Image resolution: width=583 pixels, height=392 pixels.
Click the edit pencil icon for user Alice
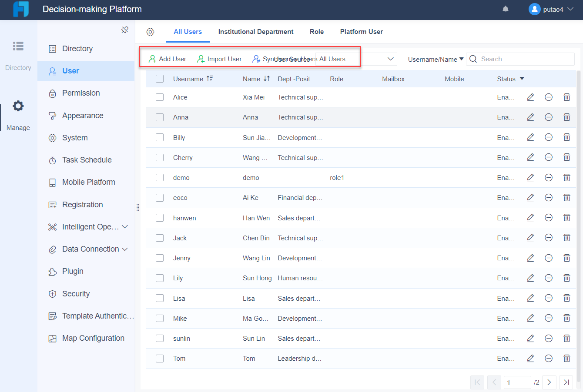(x=530, y=97)
